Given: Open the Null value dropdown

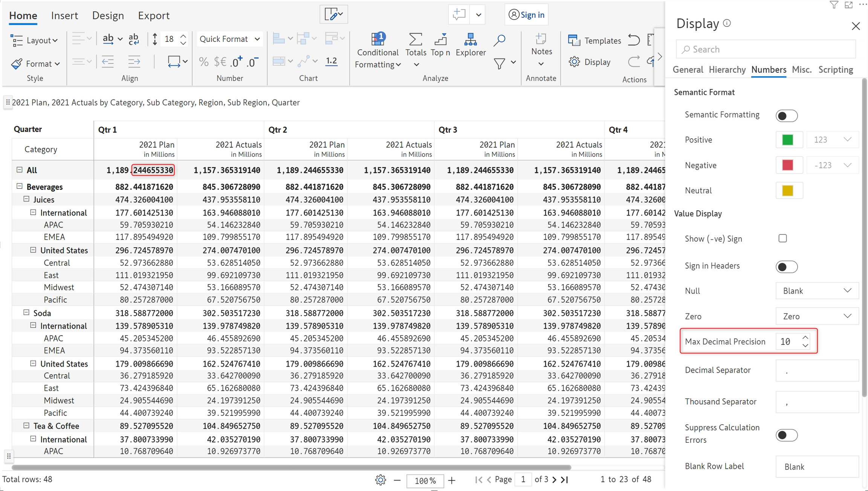Looking at the screenshot, I should pos(817,291).
